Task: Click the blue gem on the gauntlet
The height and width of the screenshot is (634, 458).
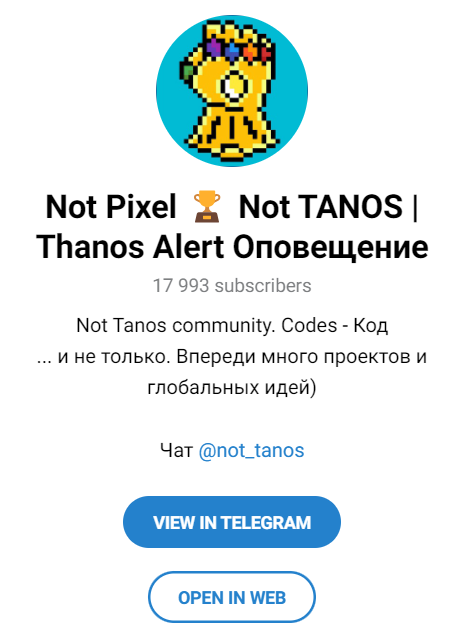Action: click(232, 51)
